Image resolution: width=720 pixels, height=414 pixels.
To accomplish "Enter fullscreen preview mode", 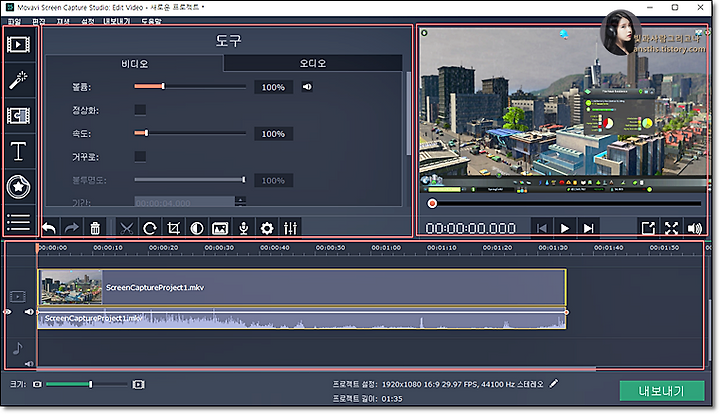I will (671, 228).
